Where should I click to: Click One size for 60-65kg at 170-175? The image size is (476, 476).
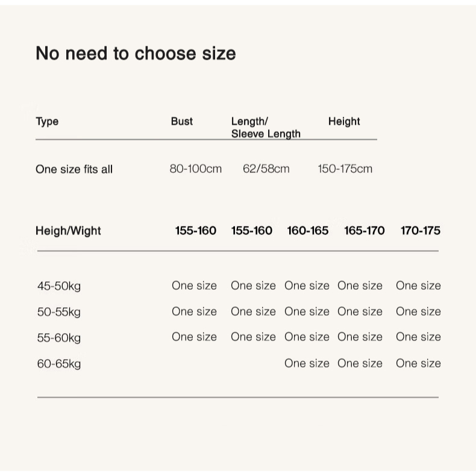tap(418, 363)
